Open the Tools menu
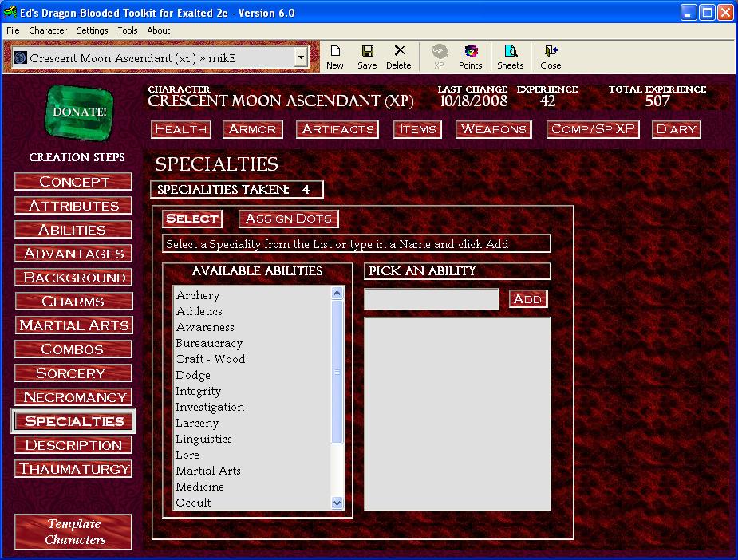Image resolution: width=738 pixels, height=560 pixels. tap(128, 30)
